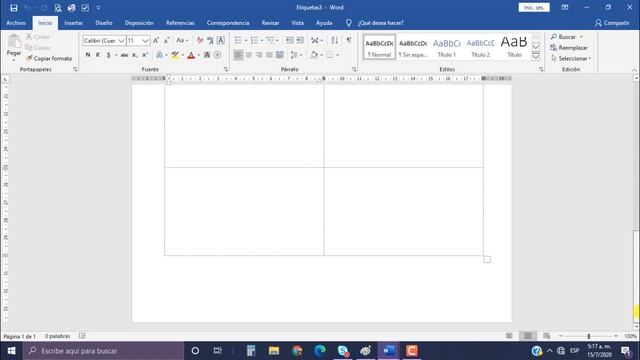Apply the text highlight color
The height and width of the screenshot is (360, 640).
pyautogui.click(x=175, y=55)
